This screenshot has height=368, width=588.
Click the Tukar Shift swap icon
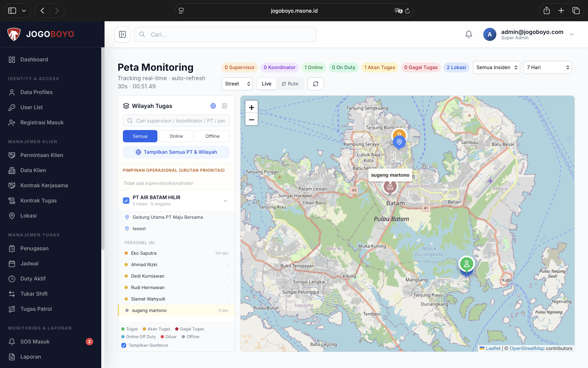12,294
